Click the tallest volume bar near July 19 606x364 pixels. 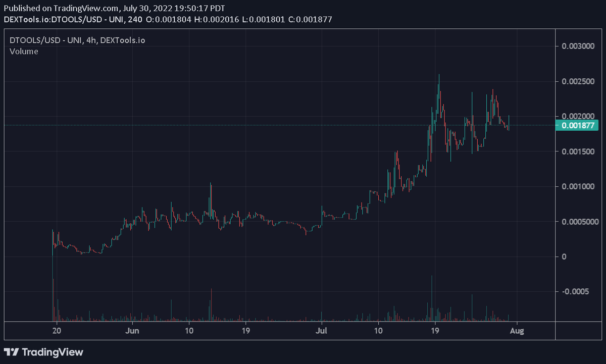[431, 298]
